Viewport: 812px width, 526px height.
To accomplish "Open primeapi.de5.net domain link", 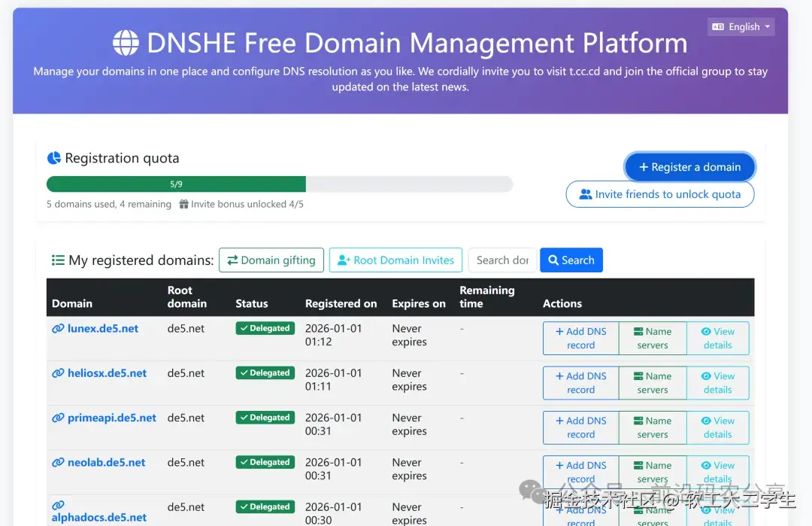I will [x=112, y=418].
